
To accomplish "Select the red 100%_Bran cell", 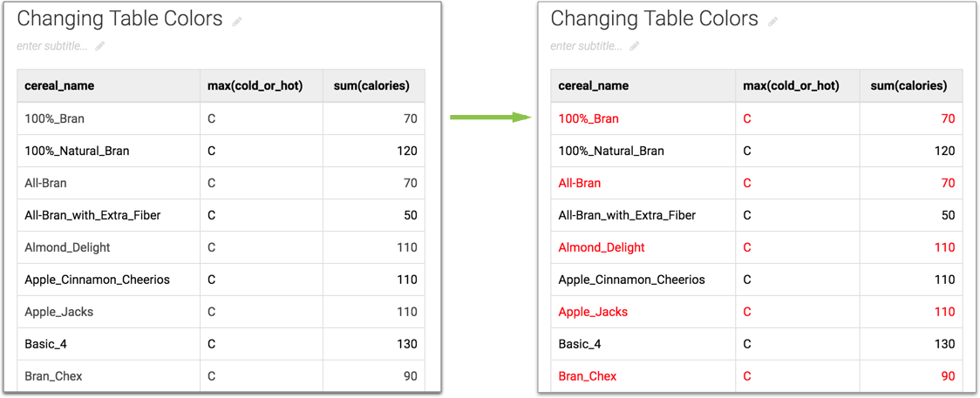I will (589, 118).
